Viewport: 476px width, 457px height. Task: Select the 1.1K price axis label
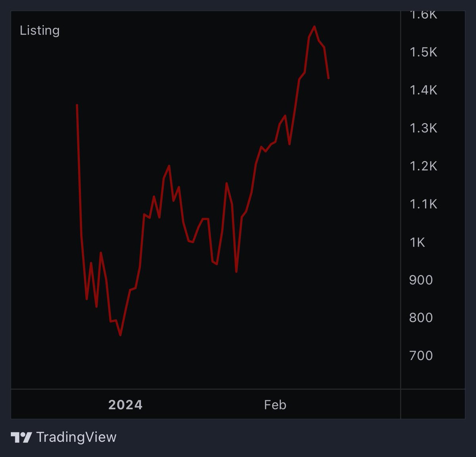click(x=423, y=204)
